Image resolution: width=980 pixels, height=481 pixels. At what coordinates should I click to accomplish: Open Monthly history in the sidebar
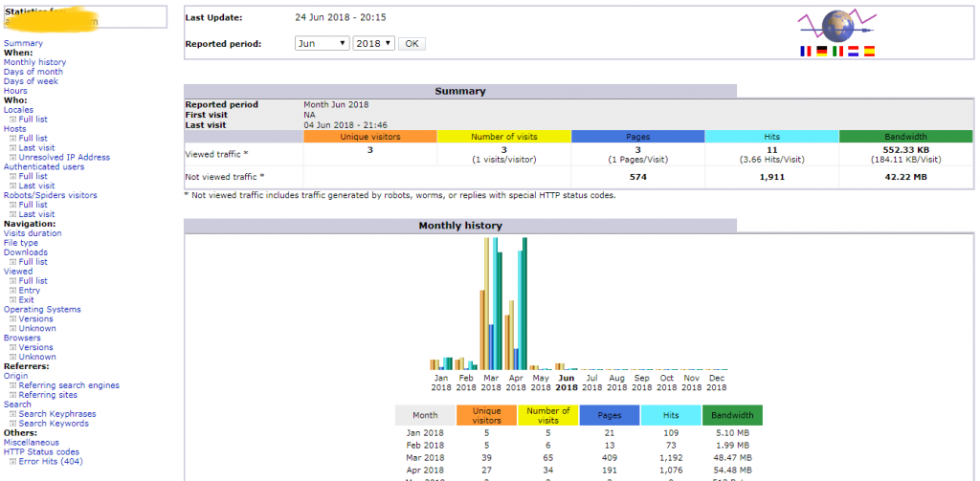(34, 62)
